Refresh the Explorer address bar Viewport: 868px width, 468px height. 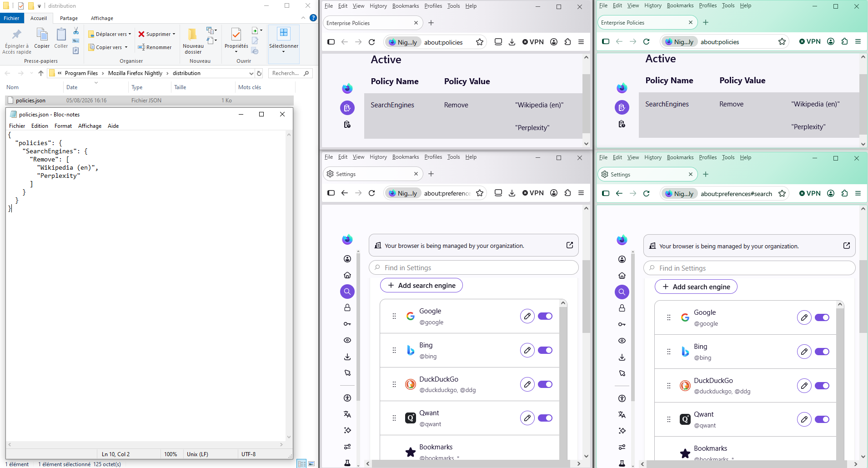tap(259, 73)
